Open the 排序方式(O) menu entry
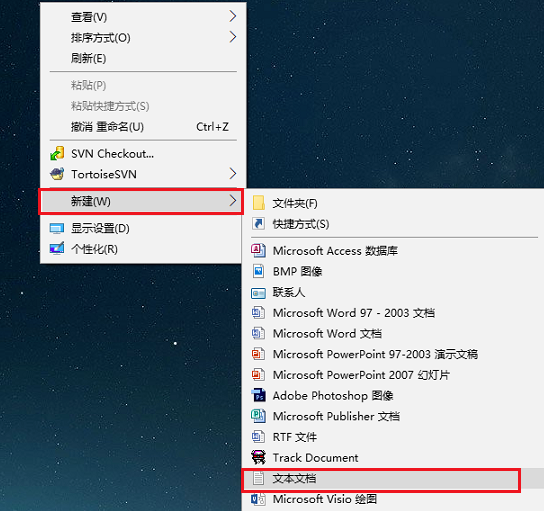This screenshot has height=511, width=544. (x=143, y=37)
